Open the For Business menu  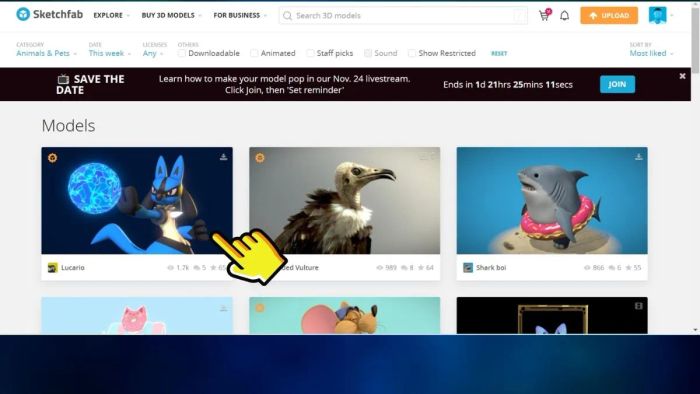pyautogui.click(x=240, y=15)
